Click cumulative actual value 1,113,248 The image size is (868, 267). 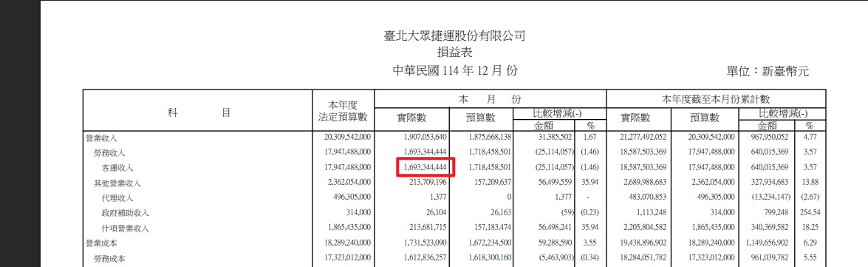point(653,213)
